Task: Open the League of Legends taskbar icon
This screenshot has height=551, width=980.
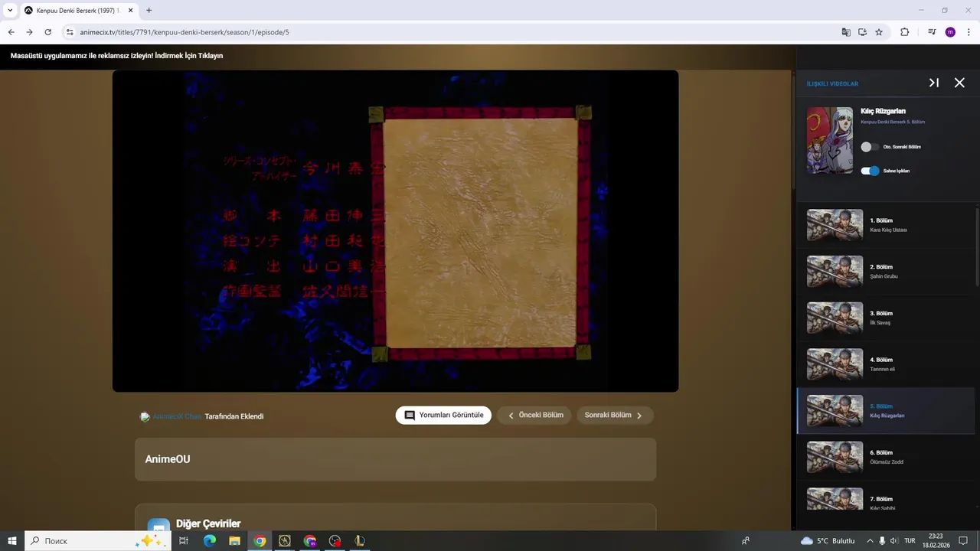Action: click(x=360, y=540)
